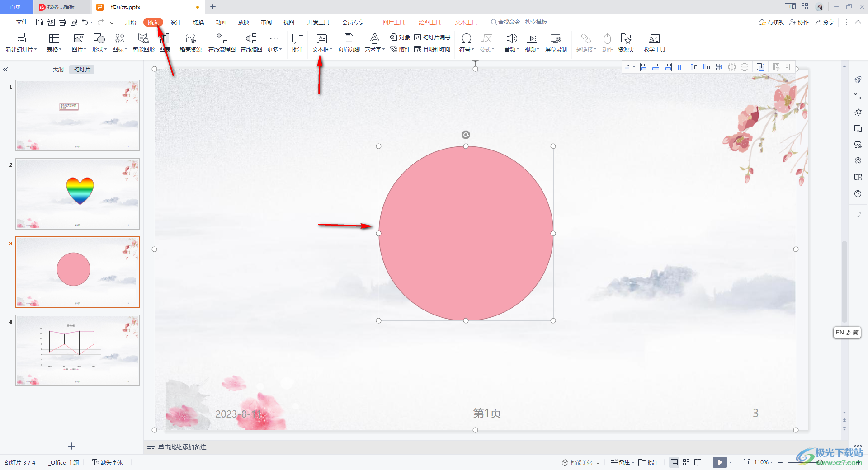The height and width of the screenshot is (470, 868).
Task: Collapse the ribbon with the caret
Action: click(858, 22)
